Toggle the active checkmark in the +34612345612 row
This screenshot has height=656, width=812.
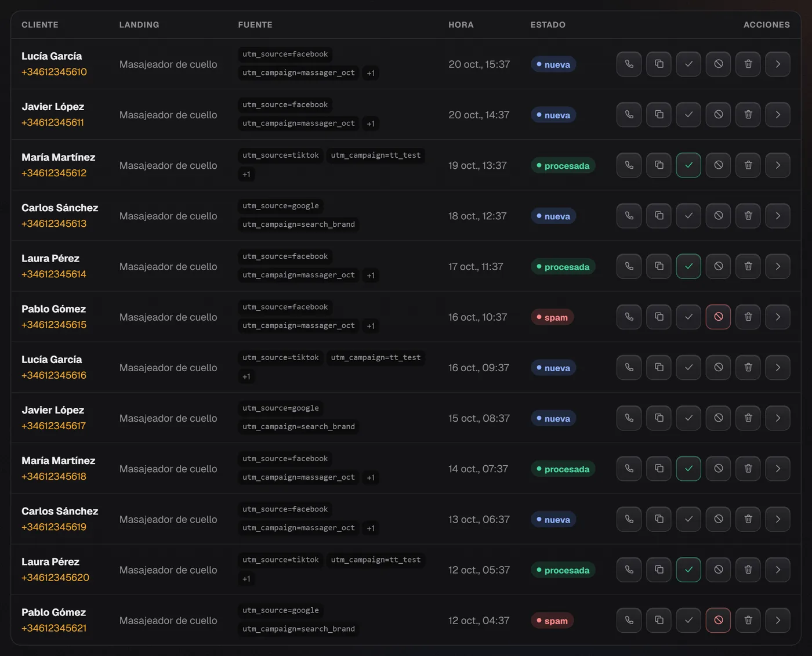[688, 165]
